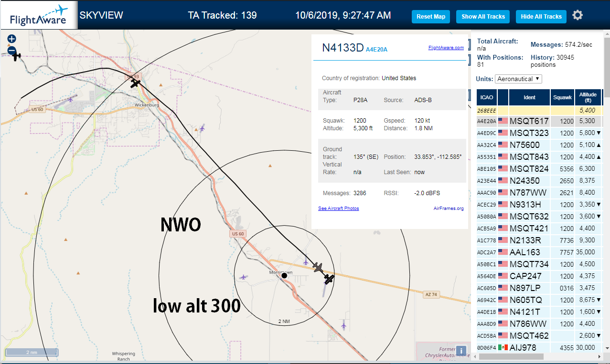Click the US flag in AAL163 row
610x364 pixels.
point(503,252)
